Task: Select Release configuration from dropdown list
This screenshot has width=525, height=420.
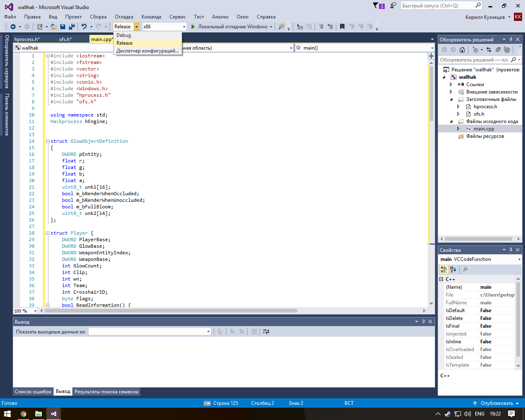Action: click(x=148, y=43)
